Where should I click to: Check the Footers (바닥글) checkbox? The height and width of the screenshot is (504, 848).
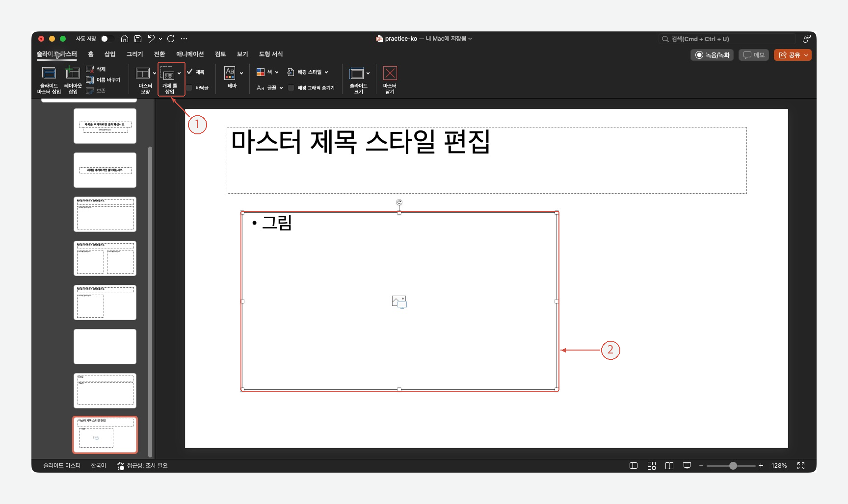tap(189, 88)
